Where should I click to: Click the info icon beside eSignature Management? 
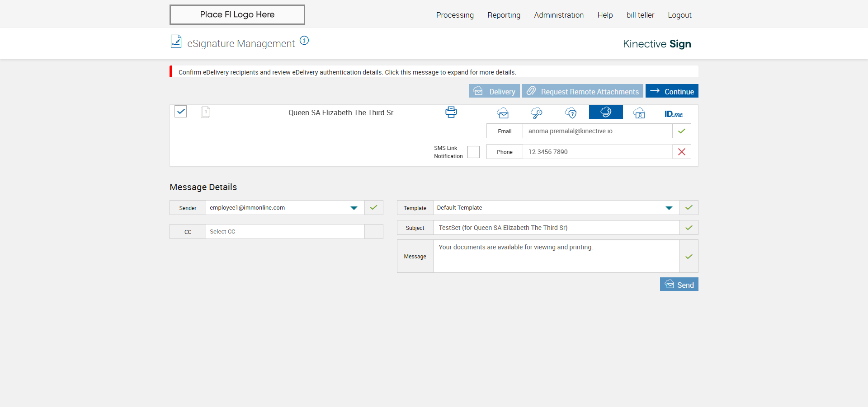304,41
